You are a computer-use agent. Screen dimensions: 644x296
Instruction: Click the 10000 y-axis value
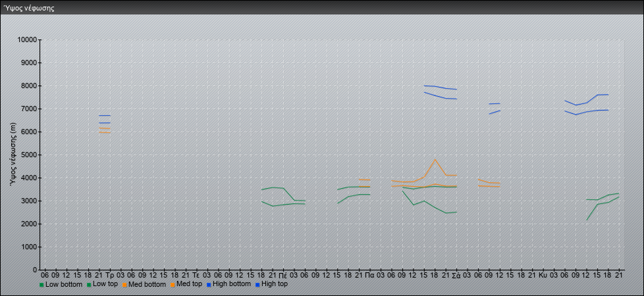pos(27,40)
